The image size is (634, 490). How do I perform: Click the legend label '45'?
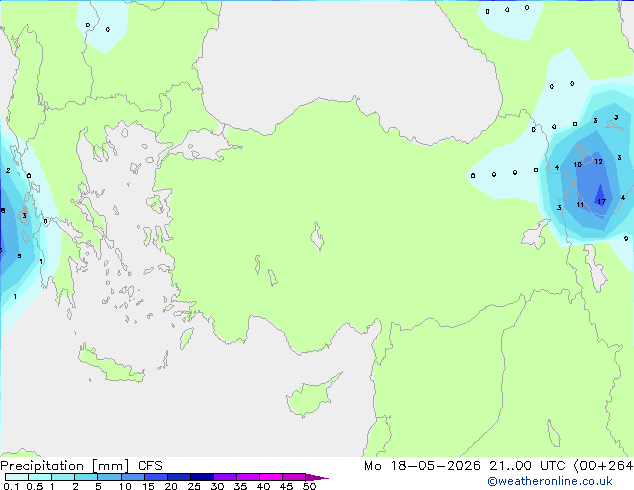pos(286,486)
